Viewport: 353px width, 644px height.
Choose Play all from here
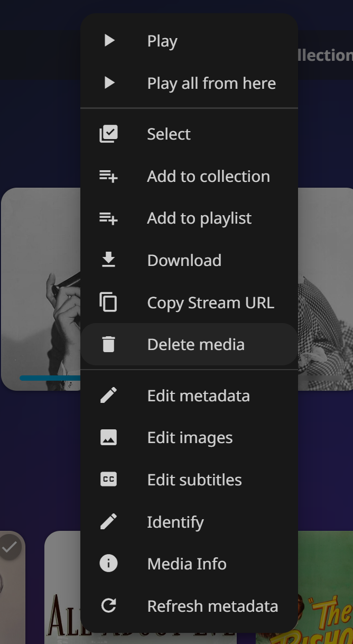(x=211, y=83)
